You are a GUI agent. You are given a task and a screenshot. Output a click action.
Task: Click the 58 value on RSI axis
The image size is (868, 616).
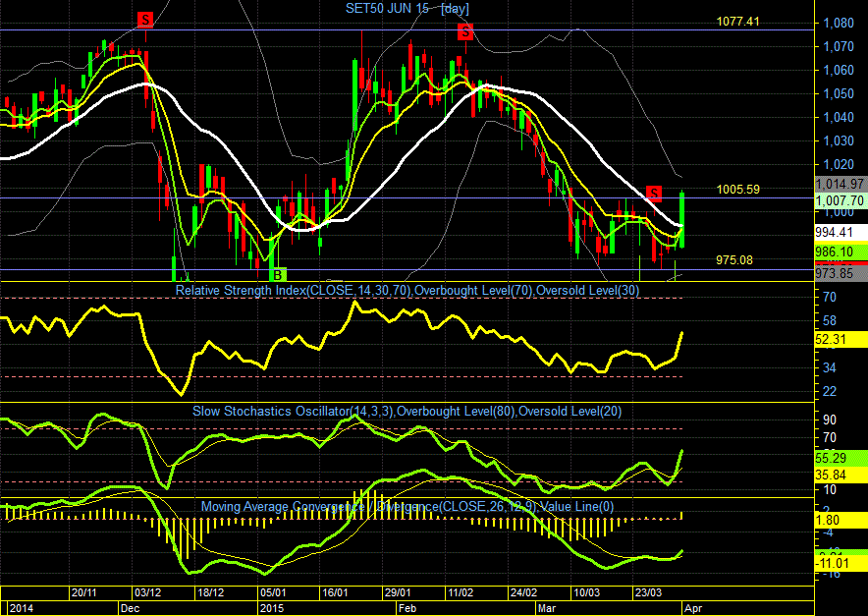point(830,320)
